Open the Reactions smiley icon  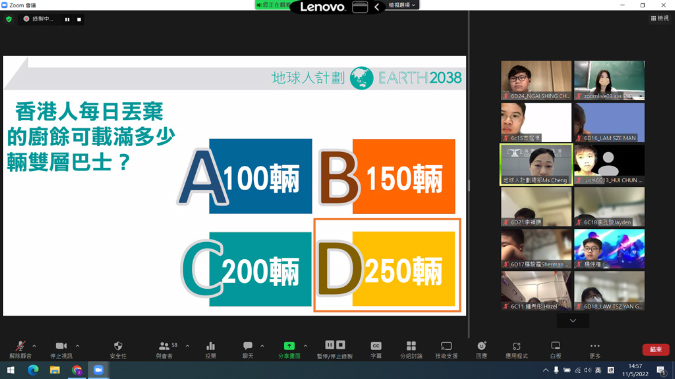pos(481,349)
